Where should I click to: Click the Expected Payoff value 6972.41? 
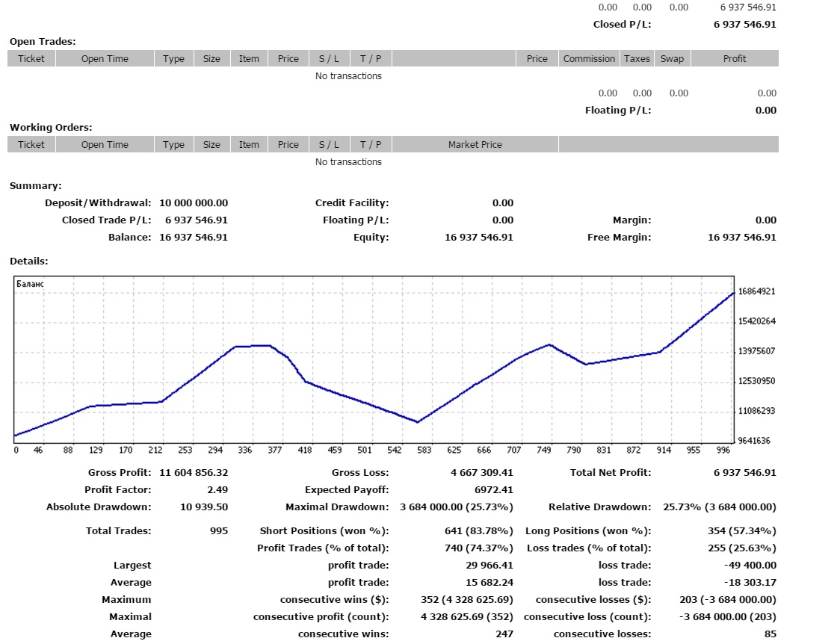point(494,490)
